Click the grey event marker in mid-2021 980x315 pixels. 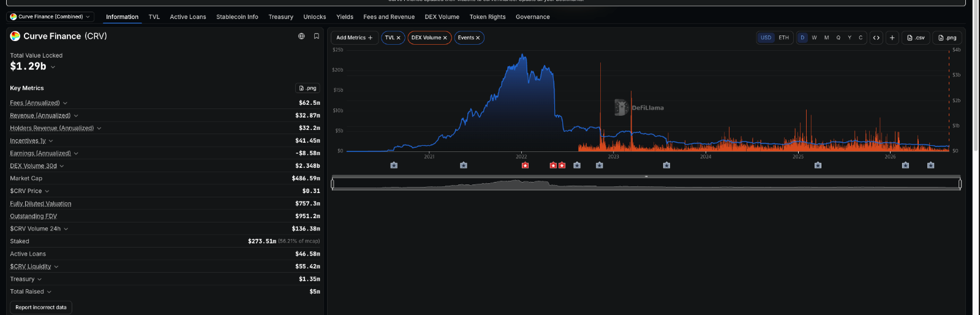pos(464,165)
